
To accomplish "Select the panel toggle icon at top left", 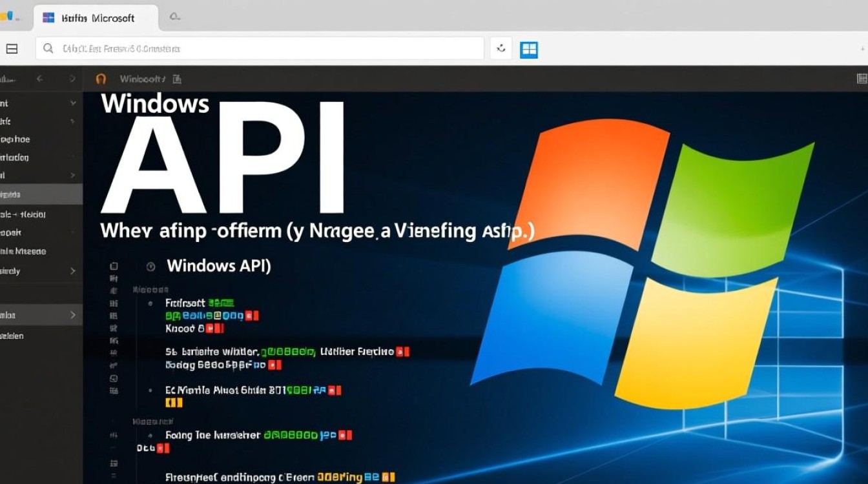I will tap(12, 48).
